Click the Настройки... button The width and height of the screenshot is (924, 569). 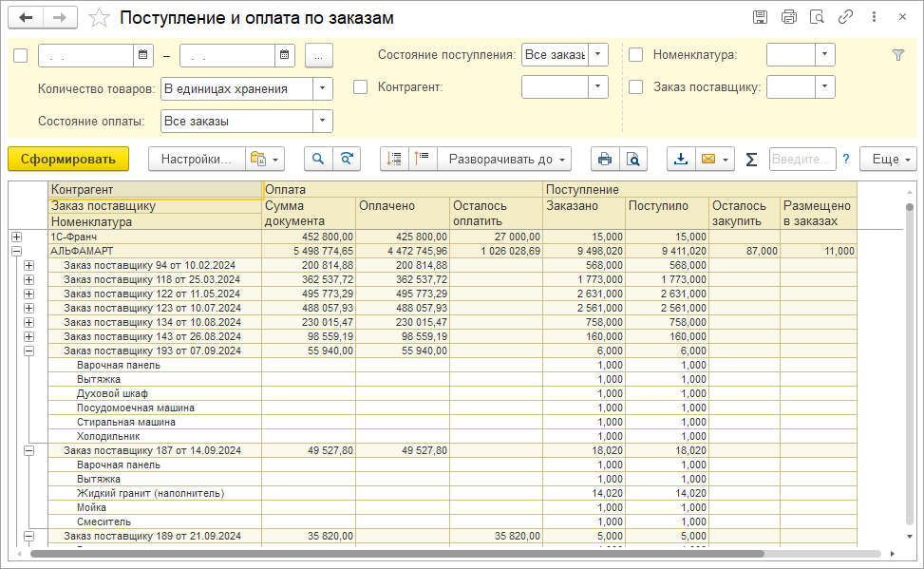tap(196, 160)
